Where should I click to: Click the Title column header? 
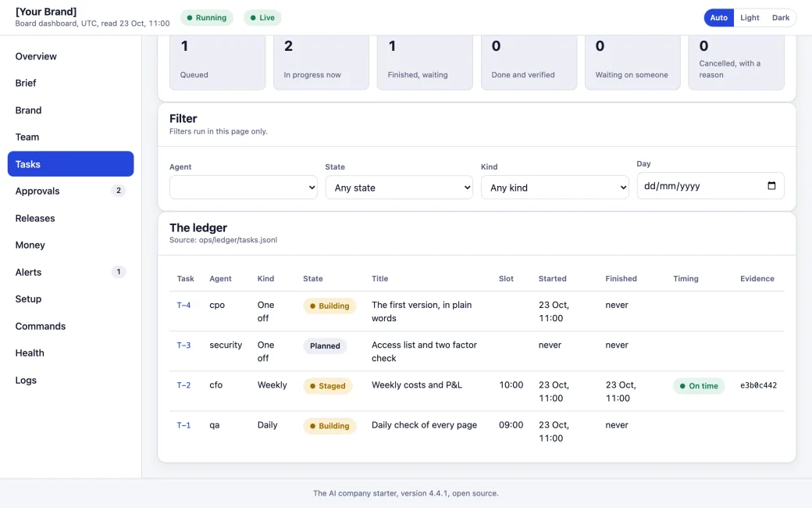(x=379, y=278)
